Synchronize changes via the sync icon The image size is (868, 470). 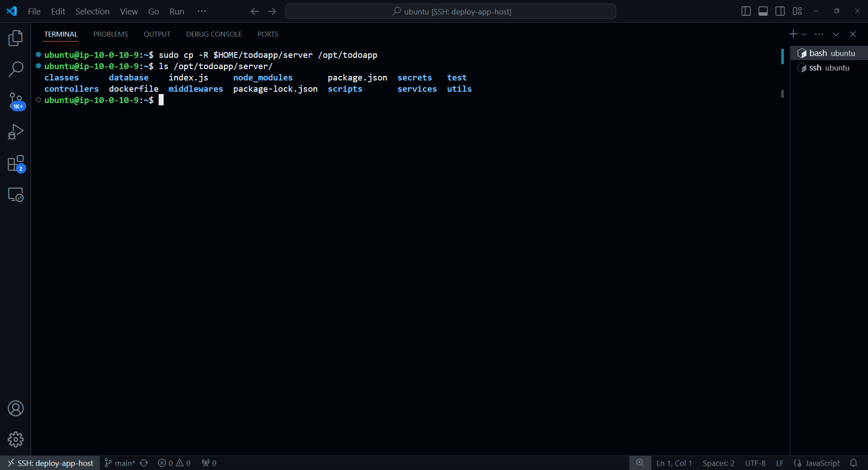[144, 463]
